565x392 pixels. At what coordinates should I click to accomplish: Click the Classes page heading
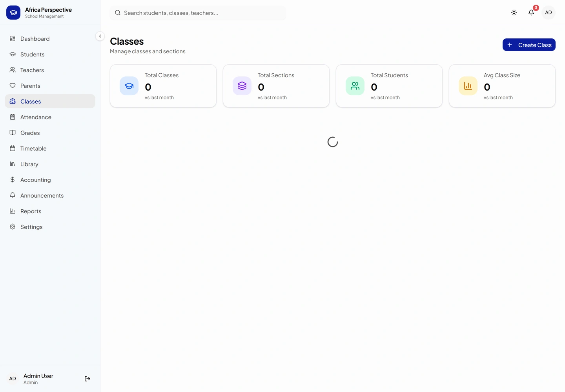127,41
